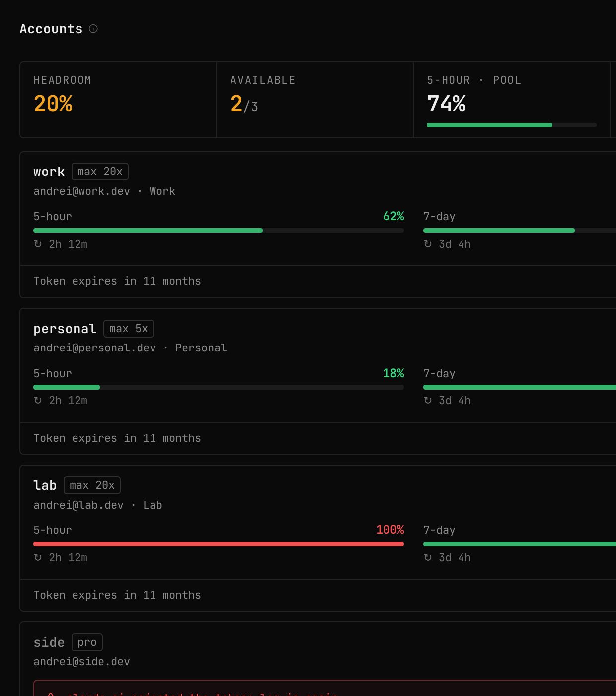Click work's Token expires in 11 months
The width and height of the screenshot is (616, 696).
point(117,281)
